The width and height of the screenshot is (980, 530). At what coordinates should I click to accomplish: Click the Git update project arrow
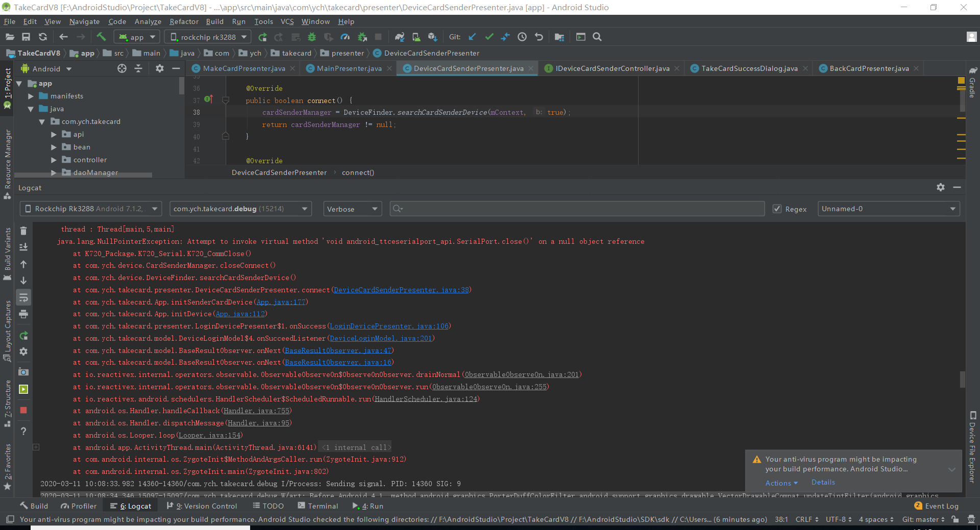click(x=472, y=37)
